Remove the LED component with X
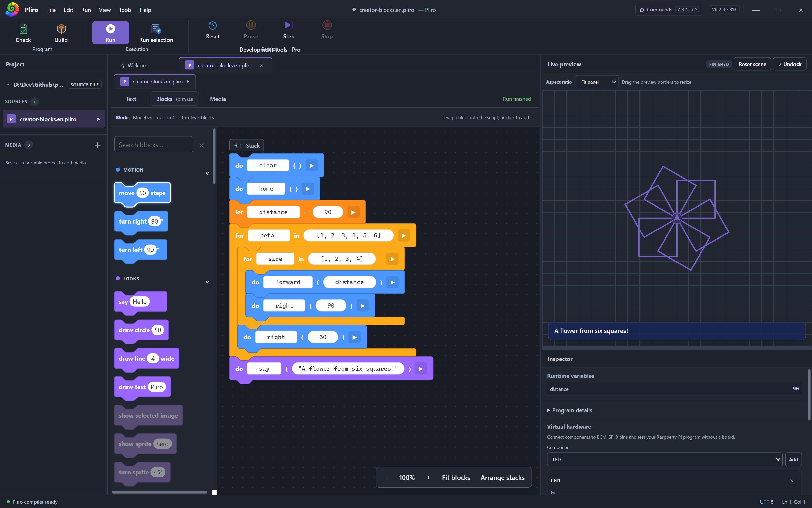812x508 pixels. tap(792, 481)
